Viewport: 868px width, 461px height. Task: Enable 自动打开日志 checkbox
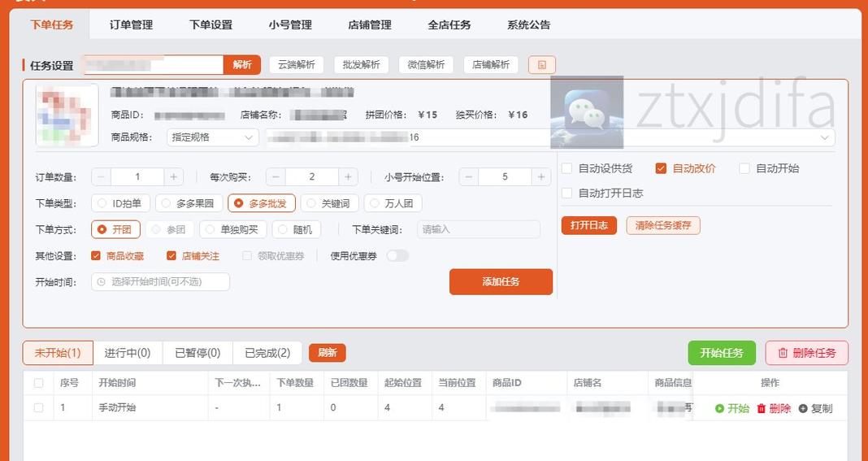click(x=566, y=194)
